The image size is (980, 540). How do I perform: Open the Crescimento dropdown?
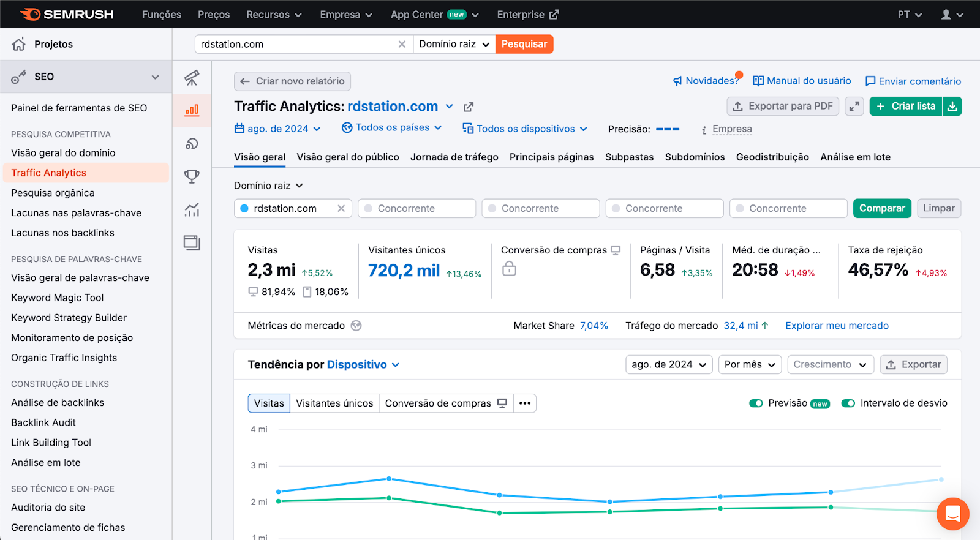pyautogui.click(x=831, y=365)
